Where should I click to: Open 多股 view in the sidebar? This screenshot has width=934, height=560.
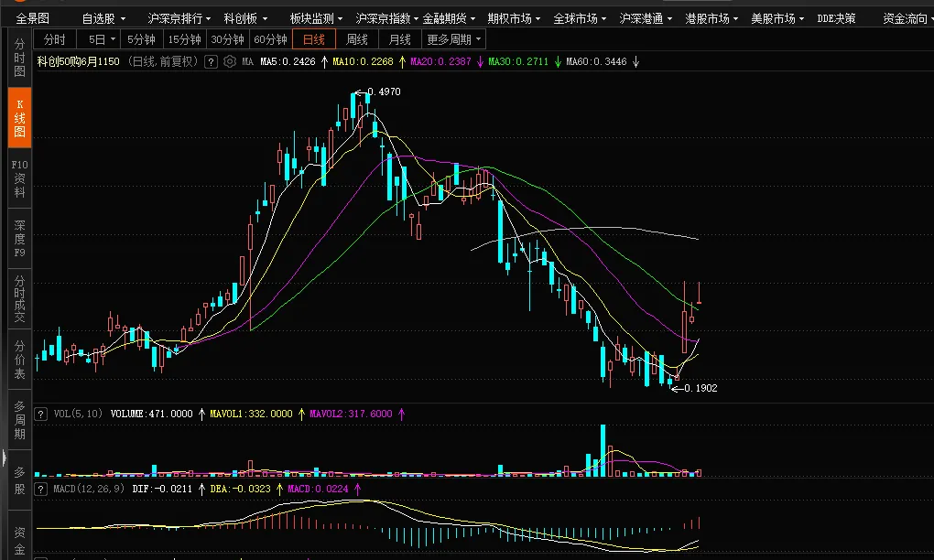click(x=19, y=480)
